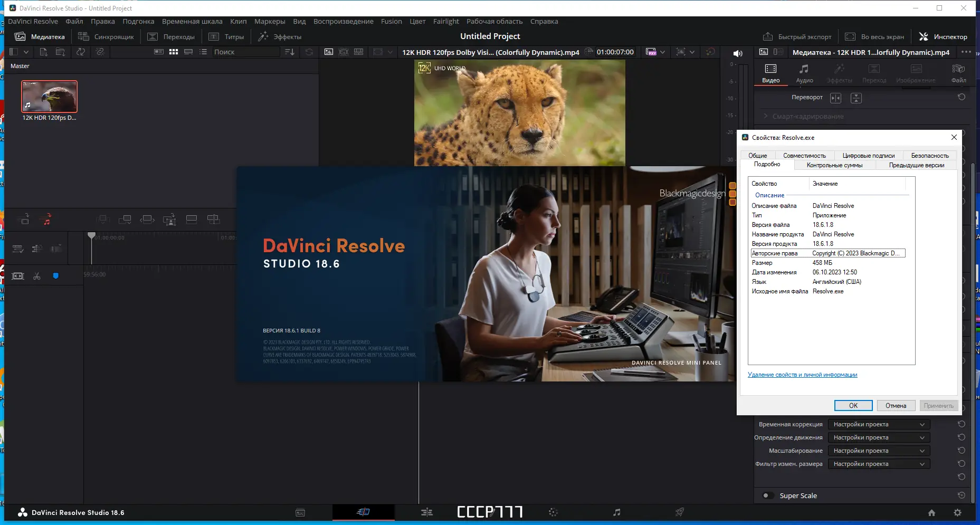
Task: Enable the Super Scale toggle
Action: coord(768,495)
